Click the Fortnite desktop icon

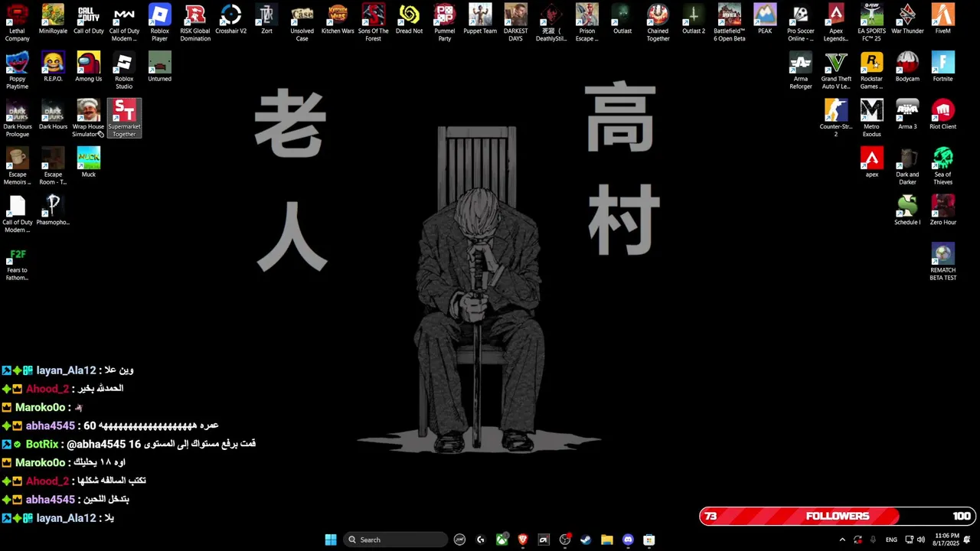[x=942, y=67]
